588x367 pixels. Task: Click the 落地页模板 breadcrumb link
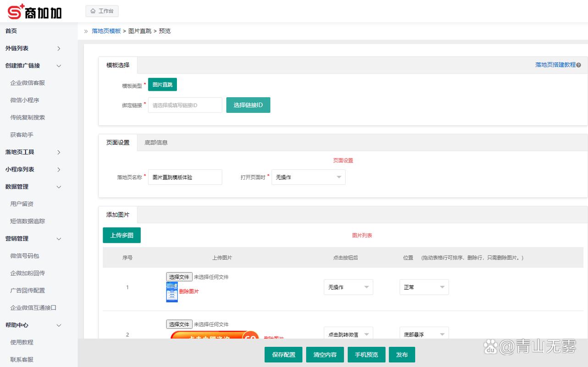(x=106, y=31)
